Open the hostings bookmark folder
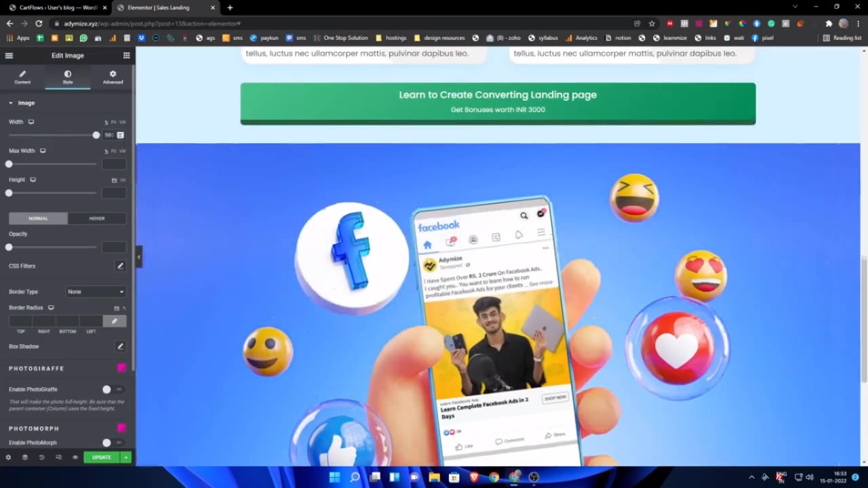This screenshot has height=488, width=868. point(391,38)
